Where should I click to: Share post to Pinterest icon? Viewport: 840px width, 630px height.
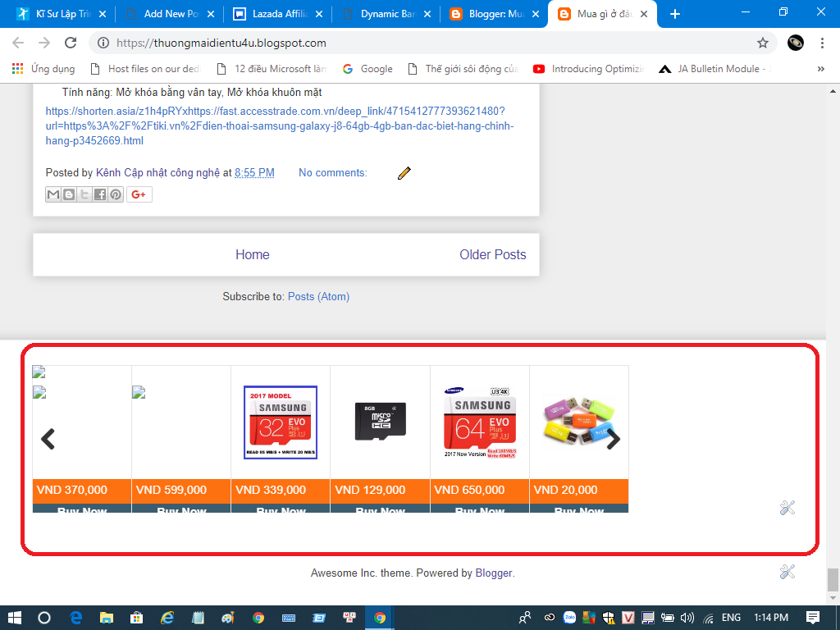116,194
